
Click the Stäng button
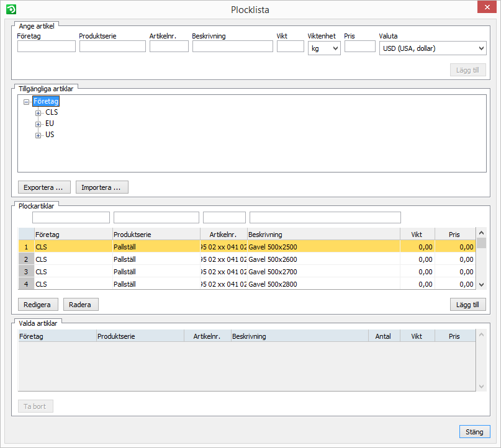coord(475,432)
